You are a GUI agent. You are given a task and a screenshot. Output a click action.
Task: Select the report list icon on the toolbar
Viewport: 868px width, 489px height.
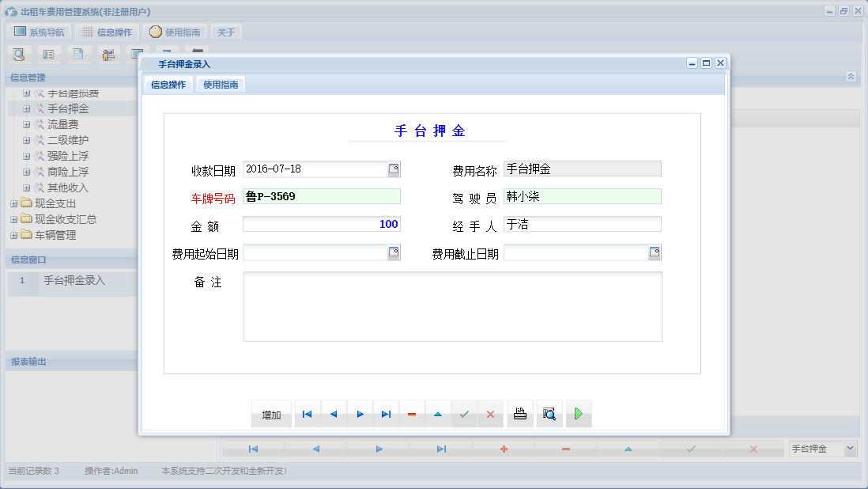(x=49, y=54)
